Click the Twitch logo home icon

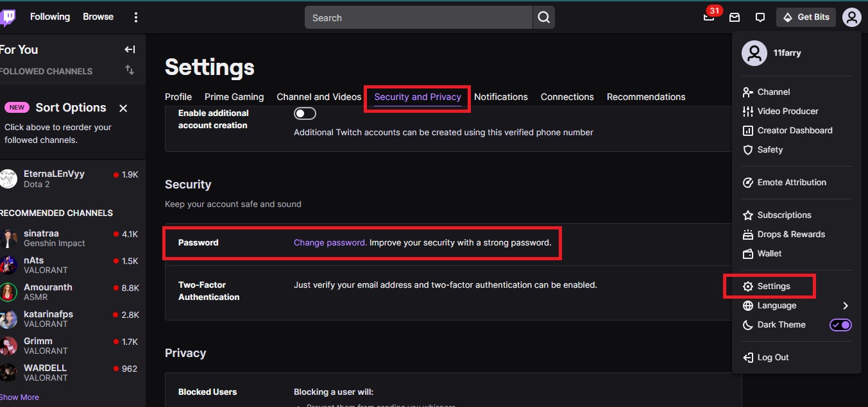pyautogui.click(x=8, y=17)
